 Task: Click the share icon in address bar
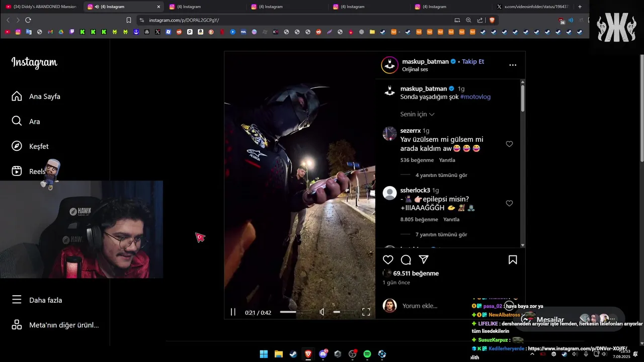[x=480, y=20]
